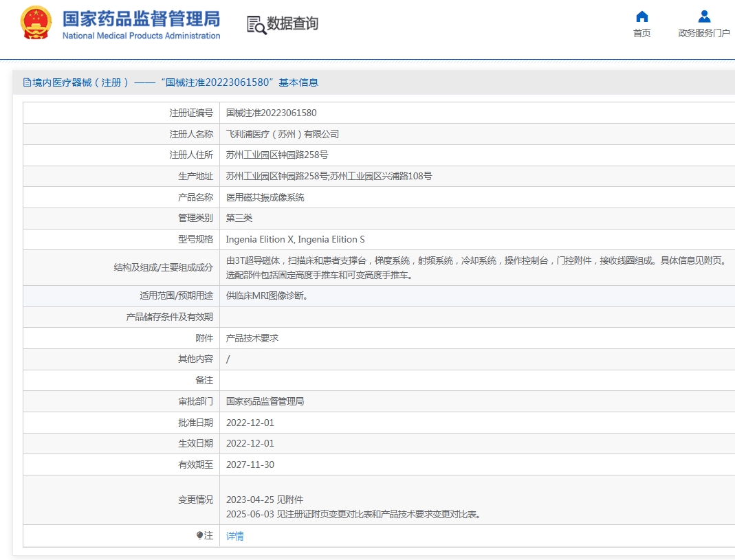Click the 适用范围/预期用途 label
Image resolution: width=735 pixels, height=560 pixels.
point(176,295)
